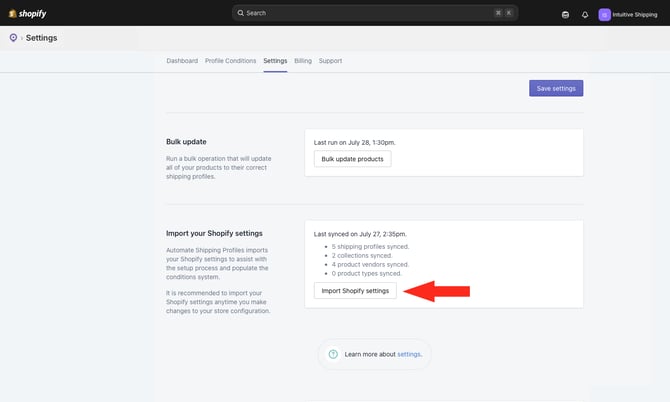
Task: Open the store activity icon in top bar
Action: tap(565, 15)
